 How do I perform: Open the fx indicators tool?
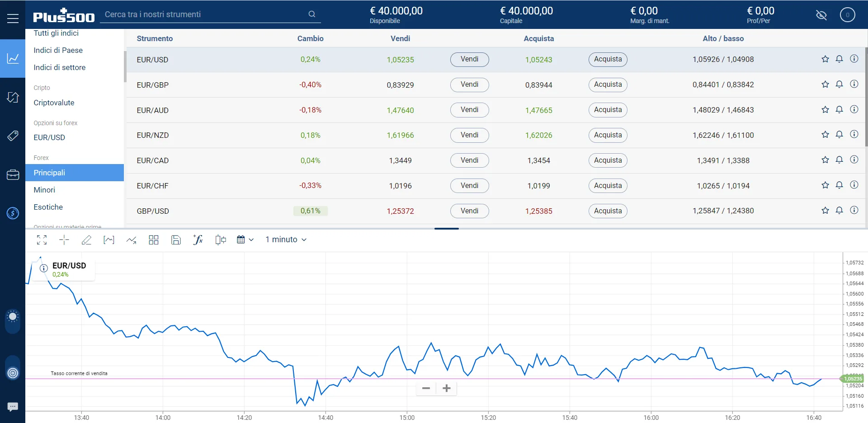pyautogui.click(x=198, y=240)
